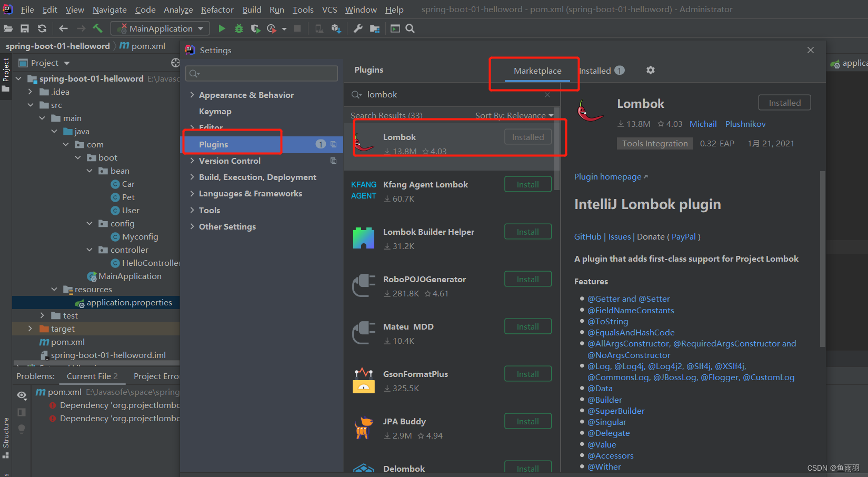Expand Appearance & Behavior settings

pyautogui.click(x=192, y=95)
